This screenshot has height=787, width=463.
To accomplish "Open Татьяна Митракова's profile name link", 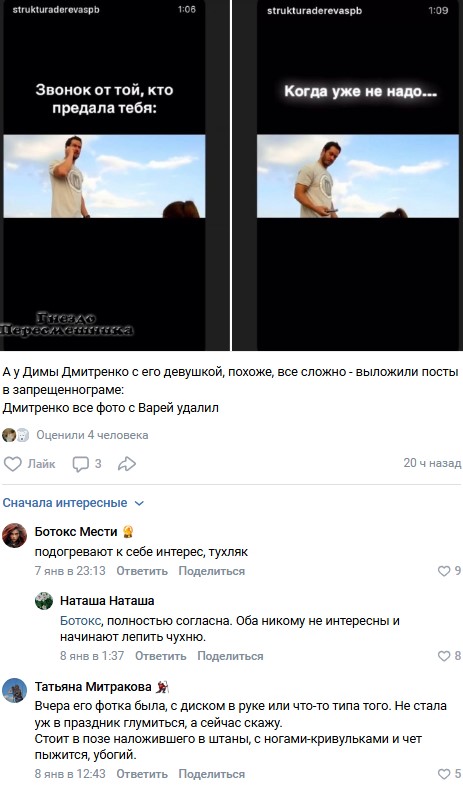I will pyautogui.click(x=93, y=686).
